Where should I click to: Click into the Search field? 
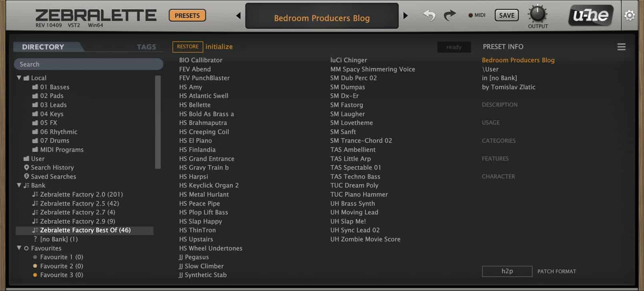click(x=88, y=64)
